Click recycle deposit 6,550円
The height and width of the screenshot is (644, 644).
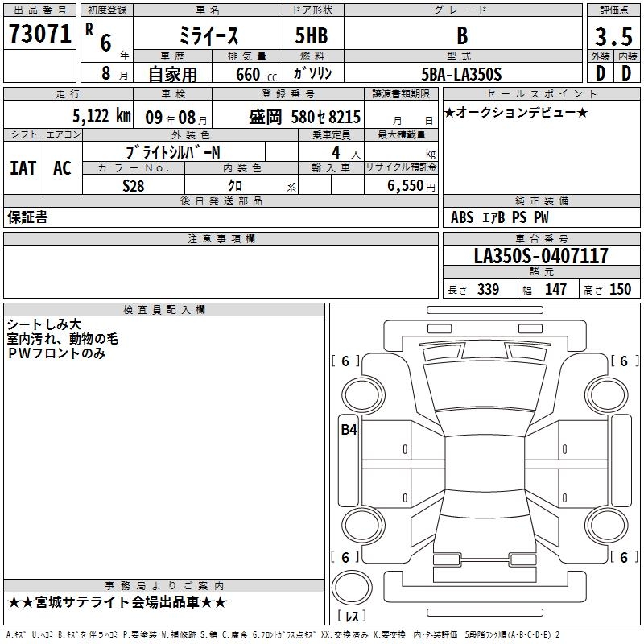(411, 186)
